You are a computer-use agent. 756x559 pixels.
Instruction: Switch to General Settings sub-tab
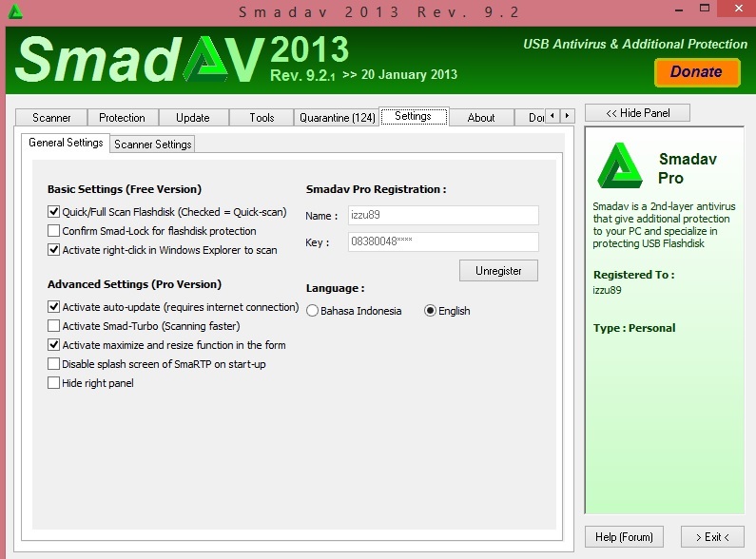tap(66, 143)
